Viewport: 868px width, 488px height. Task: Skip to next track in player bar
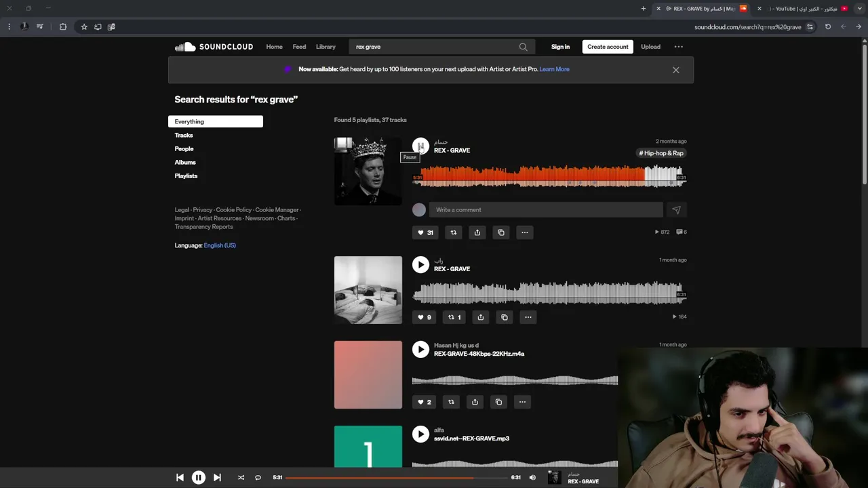tap(217, 478)
